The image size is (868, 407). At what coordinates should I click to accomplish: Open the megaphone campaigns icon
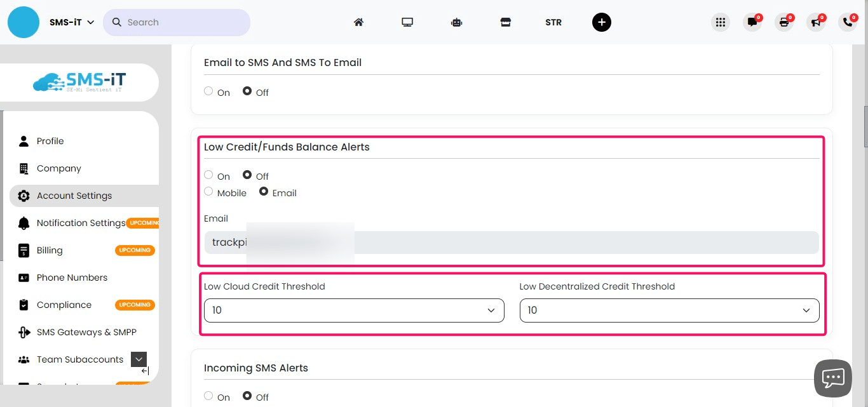[816, 22]
